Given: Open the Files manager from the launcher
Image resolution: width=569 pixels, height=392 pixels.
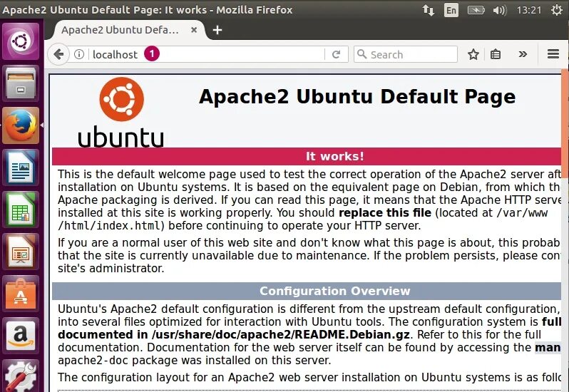Looking at the screenshot, I should coord(21,84).
